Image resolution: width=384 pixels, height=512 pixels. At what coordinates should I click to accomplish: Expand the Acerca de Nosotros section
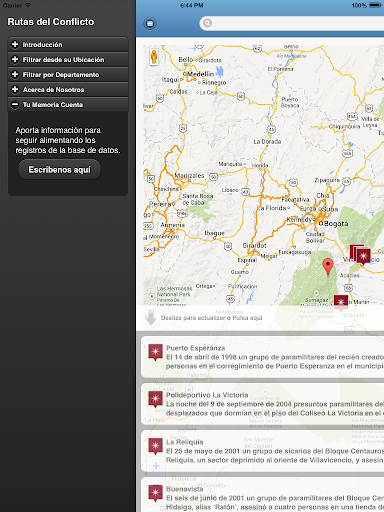pyautogui.click(x=68, y=89)
